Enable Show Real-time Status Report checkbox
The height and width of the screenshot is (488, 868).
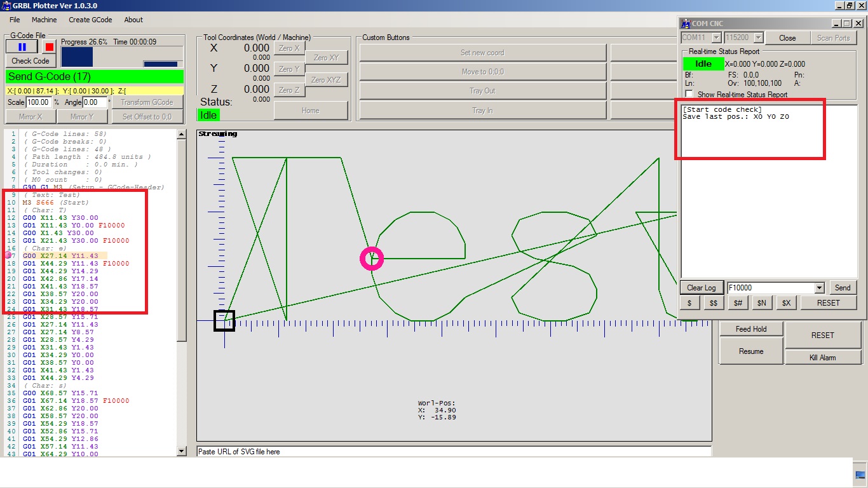click(x=689, y=94)
